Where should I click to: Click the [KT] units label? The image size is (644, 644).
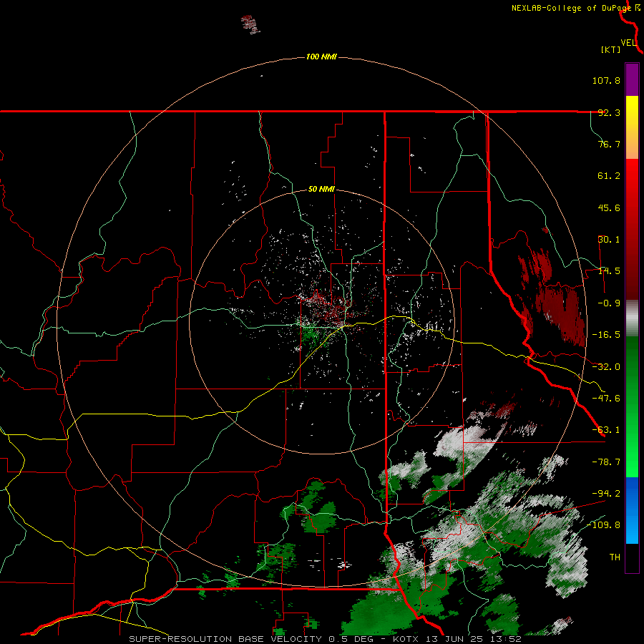[610, 49]
